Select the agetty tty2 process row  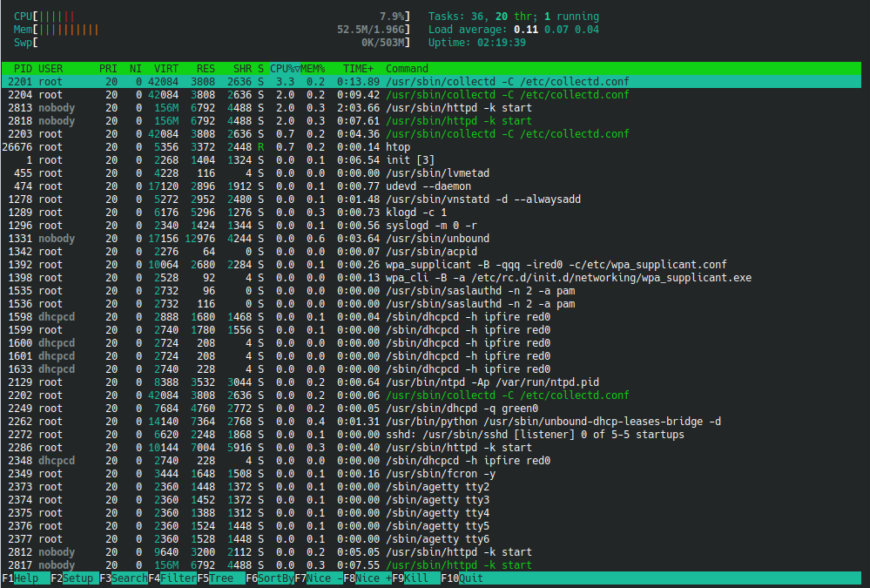pos(431,486)
